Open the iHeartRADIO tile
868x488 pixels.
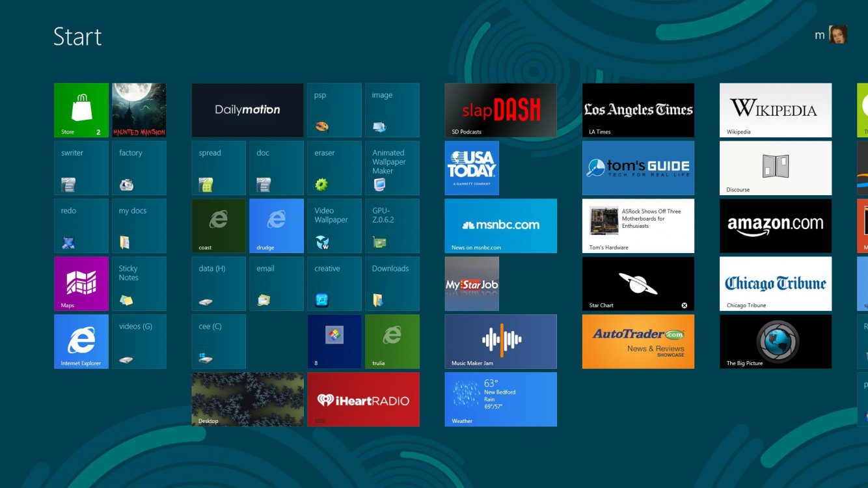(363, 399)
